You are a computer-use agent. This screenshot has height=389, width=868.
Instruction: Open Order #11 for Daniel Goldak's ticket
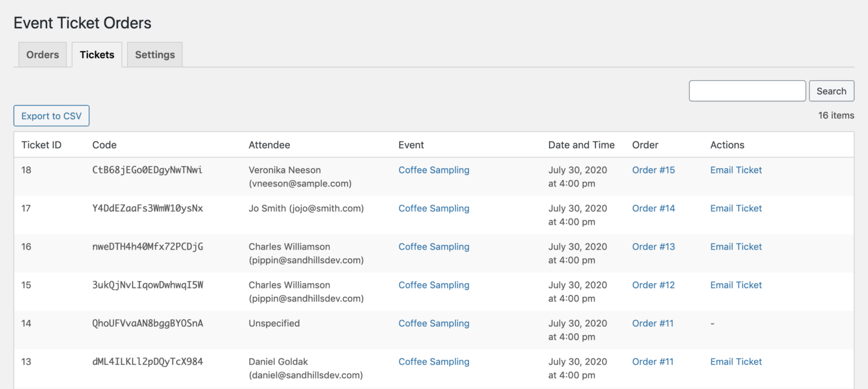coord(653,361)
